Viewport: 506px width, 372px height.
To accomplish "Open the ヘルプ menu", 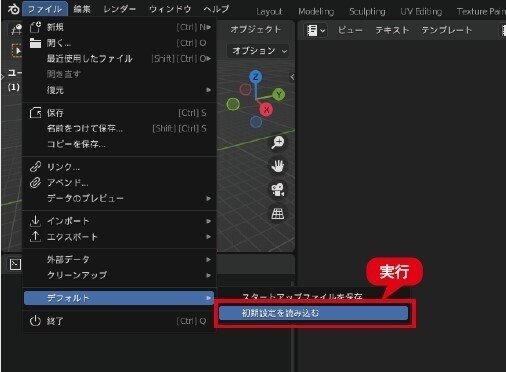I will tap(216, 9).
